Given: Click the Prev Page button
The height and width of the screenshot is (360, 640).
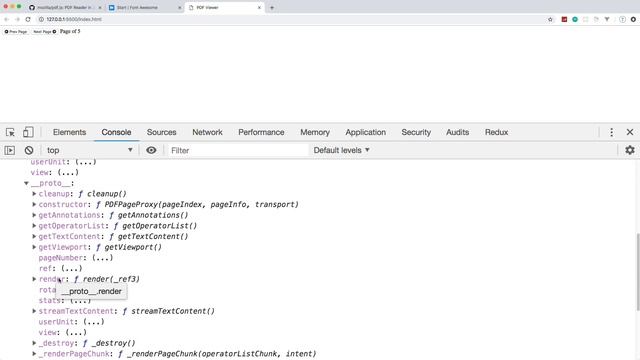Looking at the screenshot, I should coord(16,31).
